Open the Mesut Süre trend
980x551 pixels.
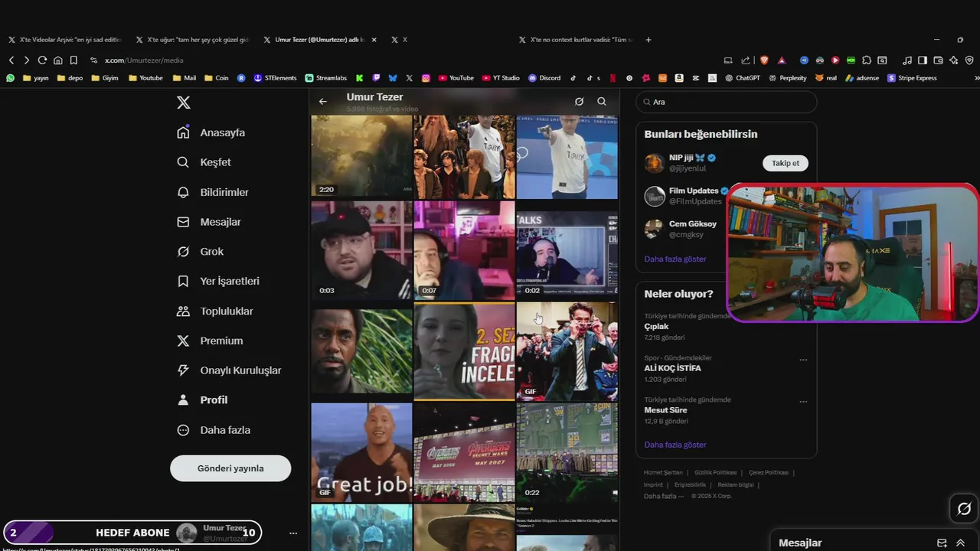[667, 410]
